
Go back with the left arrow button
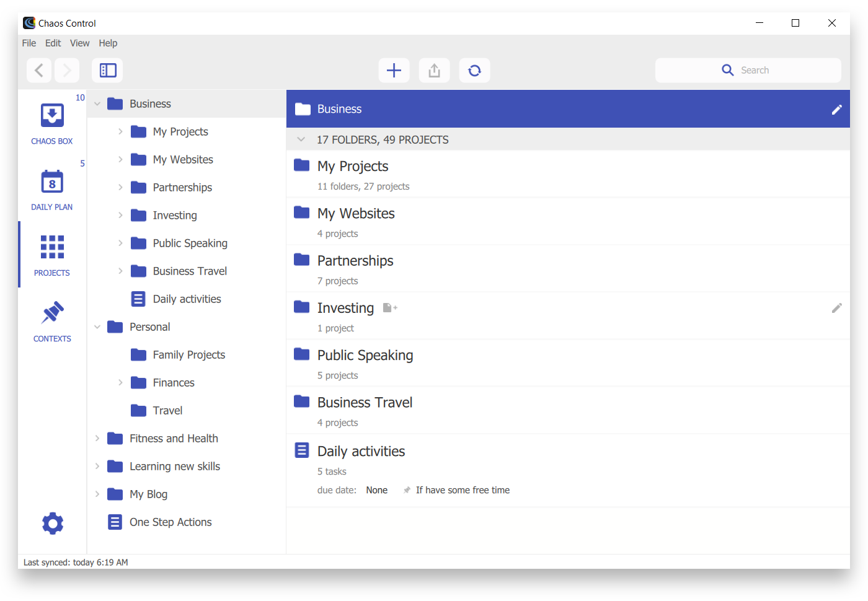click(39, 71)
